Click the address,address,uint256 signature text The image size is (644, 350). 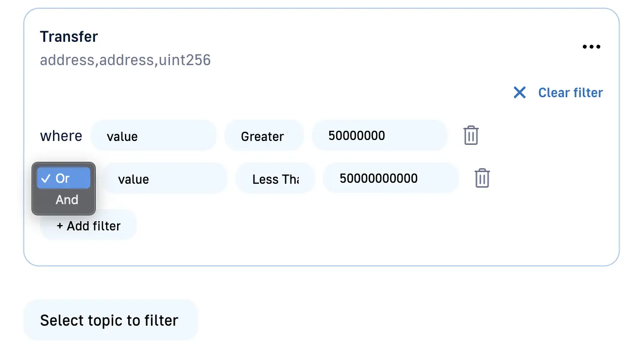[125, 60]
